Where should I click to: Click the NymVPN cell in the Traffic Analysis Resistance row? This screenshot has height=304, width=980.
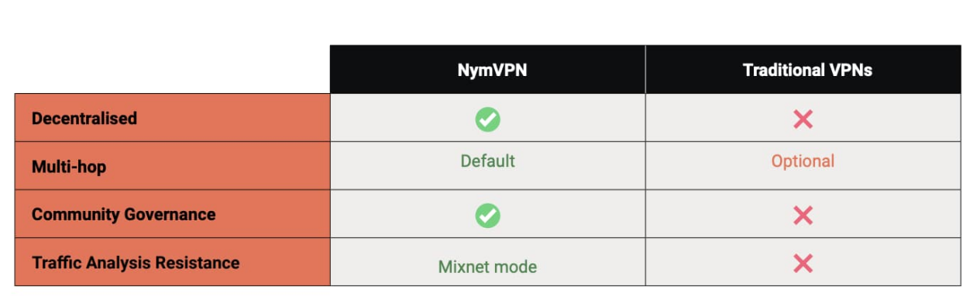pos(487,262)
